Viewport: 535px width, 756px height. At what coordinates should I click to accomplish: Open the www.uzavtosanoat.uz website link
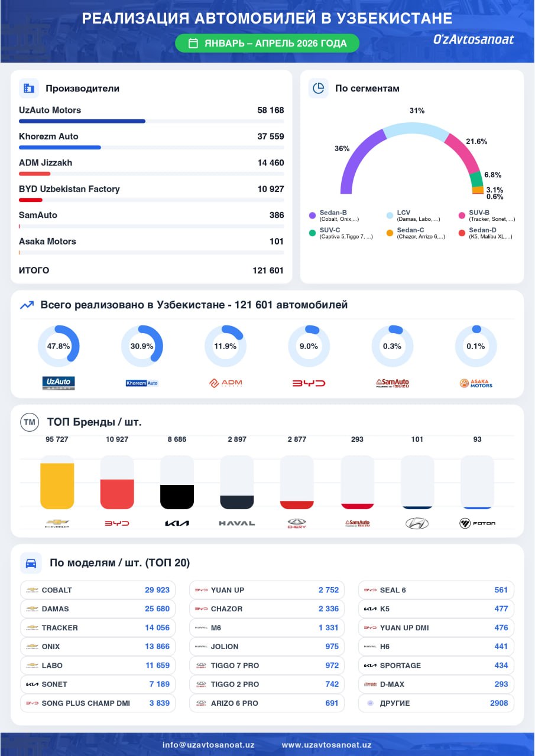[326, 745]
